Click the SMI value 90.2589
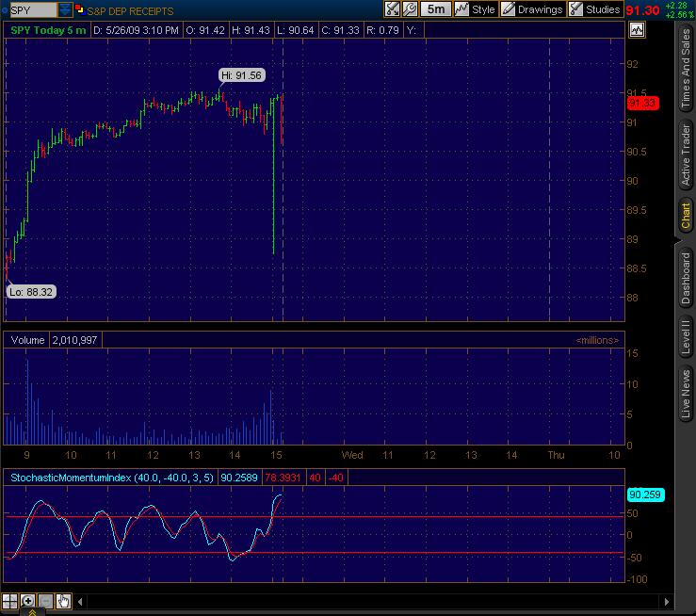The image size is (696, 616). coord(239,478)
